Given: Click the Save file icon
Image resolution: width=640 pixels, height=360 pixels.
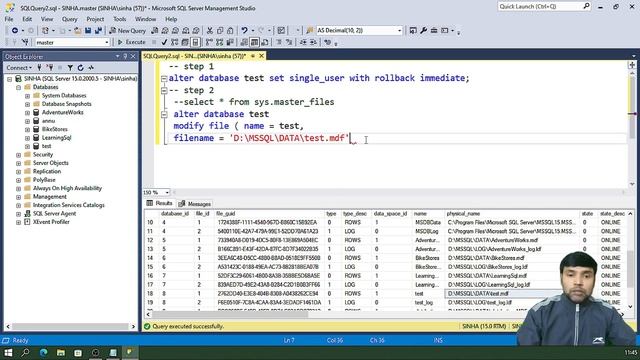Looking at the screenshot, I should (88, 31).
